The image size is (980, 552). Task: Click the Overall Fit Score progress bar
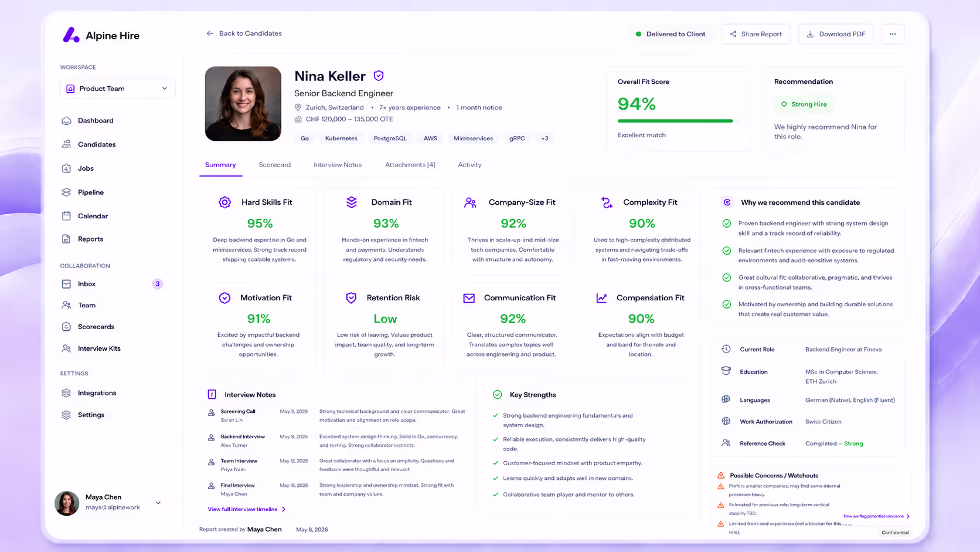(x=679, y=121)
